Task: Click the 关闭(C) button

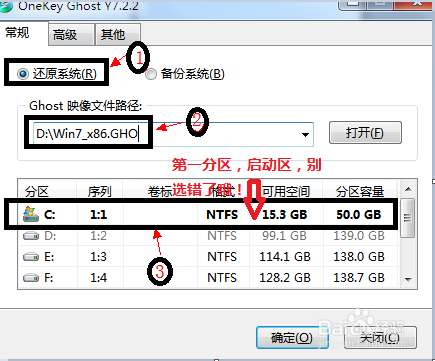Action: click(380, 338)
